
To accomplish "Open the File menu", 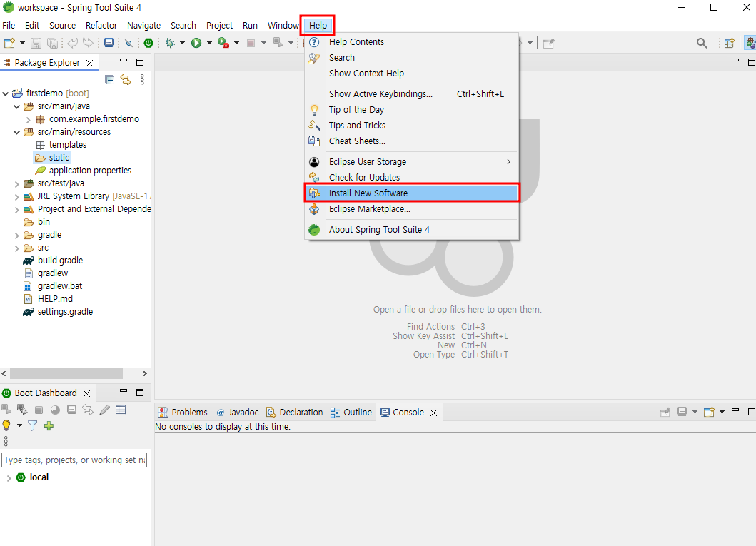I will (9, 26).
